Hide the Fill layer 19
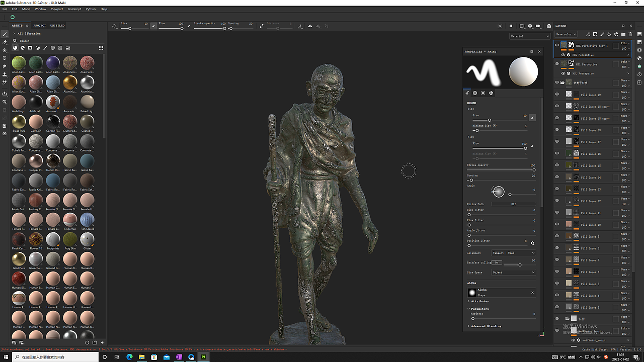644x362 pixels. pyautogui.click(x=557, y=94)
